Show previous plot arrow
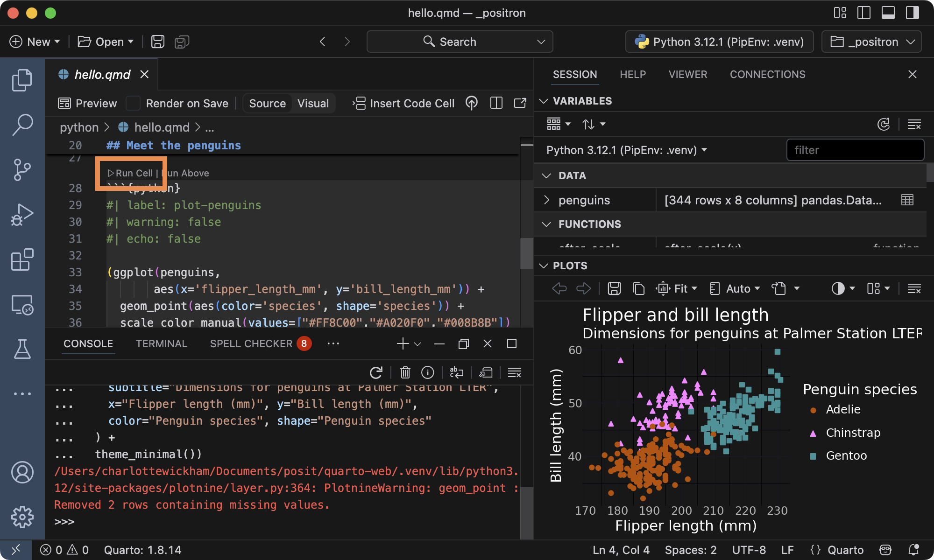Image resolution: width=934 pixels, height=560 pixels. coord(559,288)
